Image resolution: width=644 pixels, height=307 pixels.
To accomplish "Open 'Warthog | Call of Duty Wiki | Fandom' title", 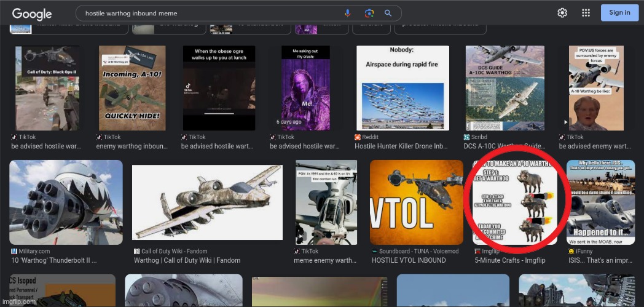I will point(187,260).
